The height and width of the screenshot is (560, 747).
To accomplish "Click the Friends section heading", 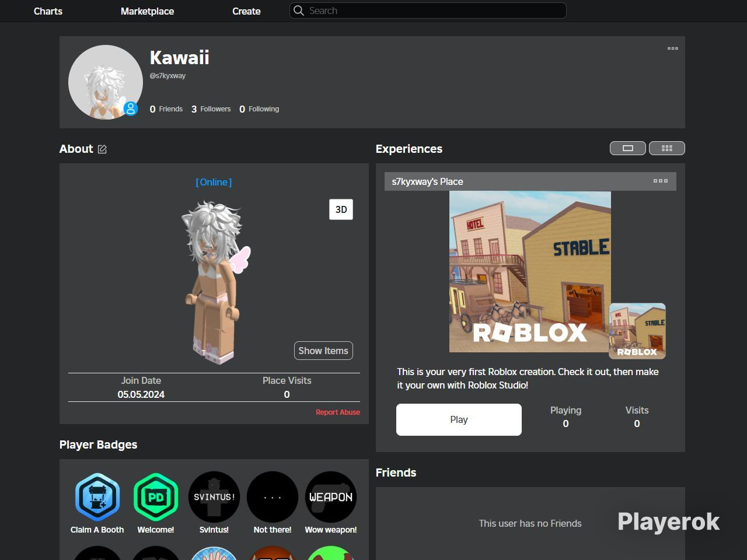I will (x=396, y=473).
